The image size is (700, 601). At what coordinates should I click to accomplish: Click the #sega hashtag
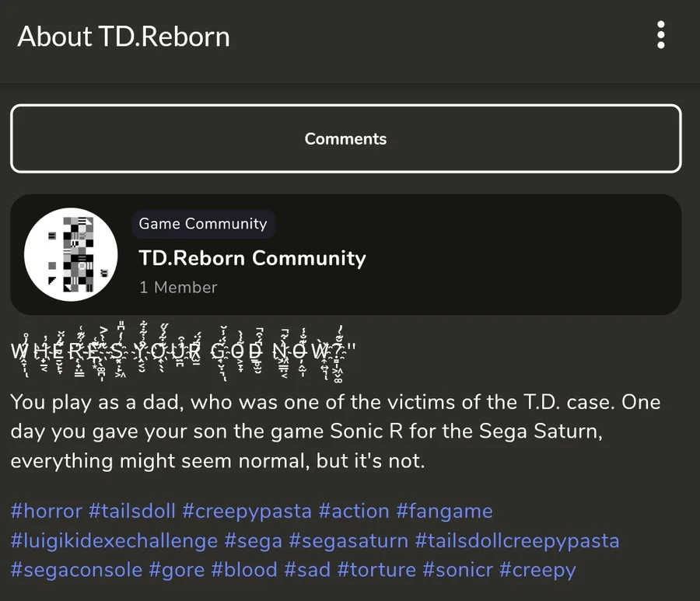click(x=253, y=541)
